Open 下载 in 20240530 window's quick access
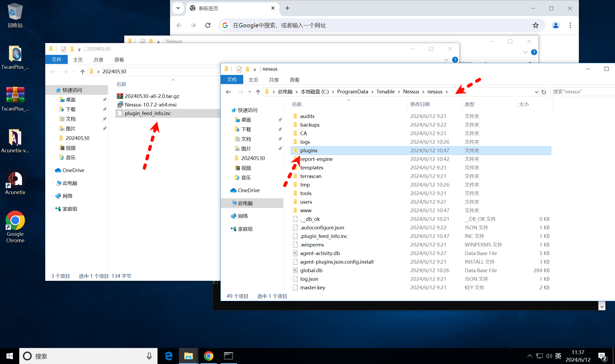The width and height of the screenshot is (615, 364). pyautogui.click(x=71, y=109)
